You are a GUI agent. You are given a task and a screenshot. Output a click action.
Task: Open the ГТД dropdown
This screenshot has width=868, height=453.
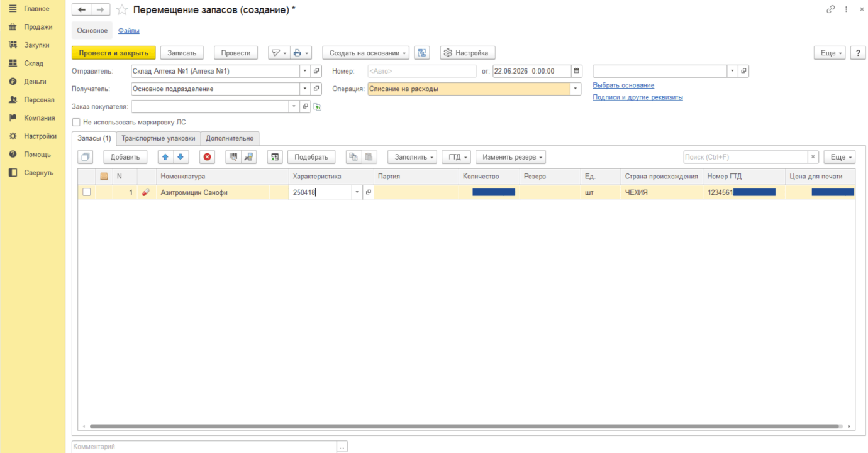[x=456, y=157]
